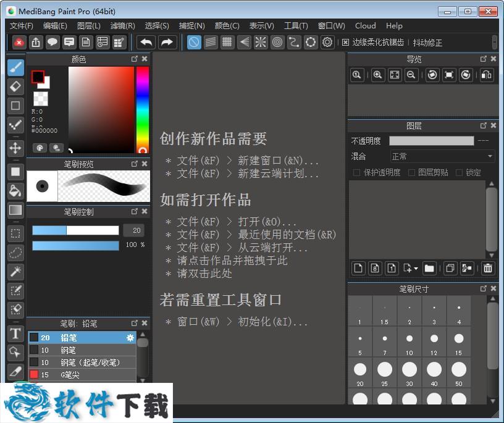Click the transparent color swatch
Viewport: 504px width, 423px height.
coord(41,99)
